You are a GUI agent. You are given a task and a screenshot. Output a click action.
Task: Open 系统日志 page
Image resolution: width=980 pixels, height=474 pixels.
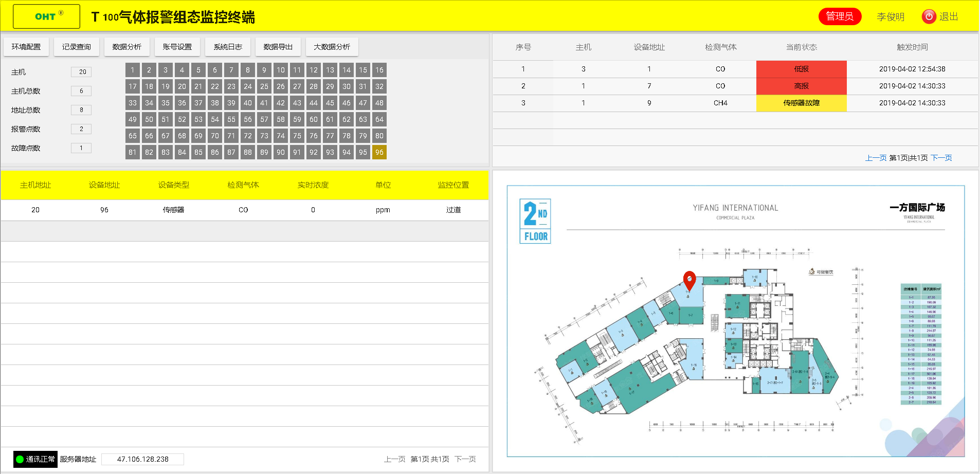tap(228, 47)
